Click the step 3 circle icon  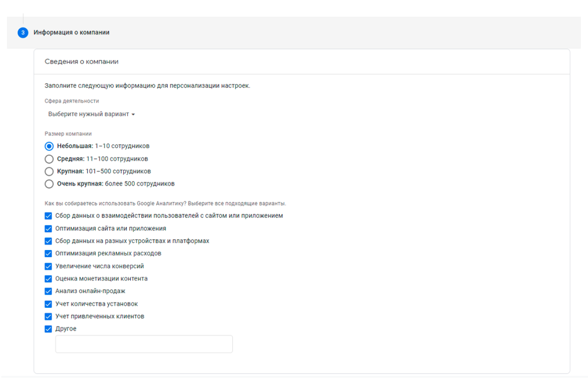click(x=23, y=32)
